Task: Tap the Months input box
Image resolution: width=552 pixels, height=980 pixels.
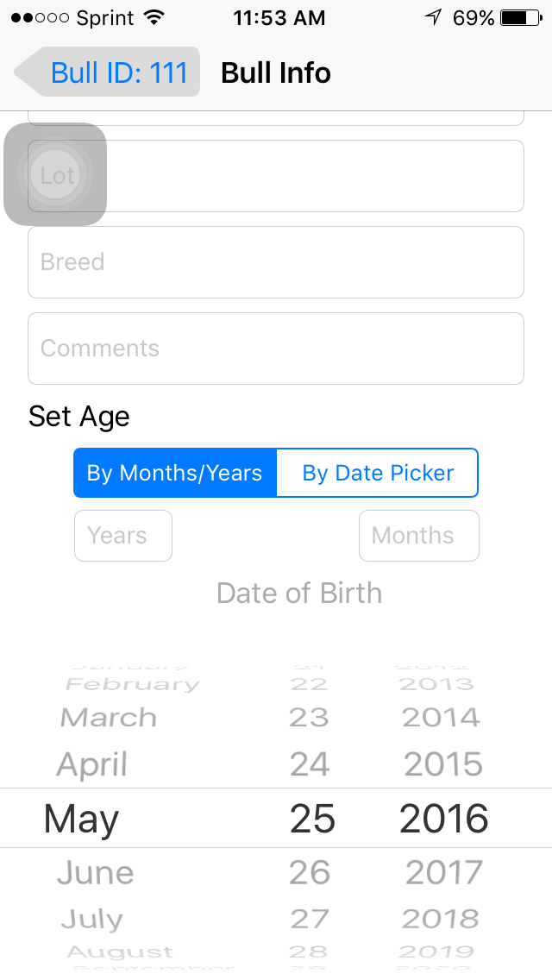Action: (418, 536)
